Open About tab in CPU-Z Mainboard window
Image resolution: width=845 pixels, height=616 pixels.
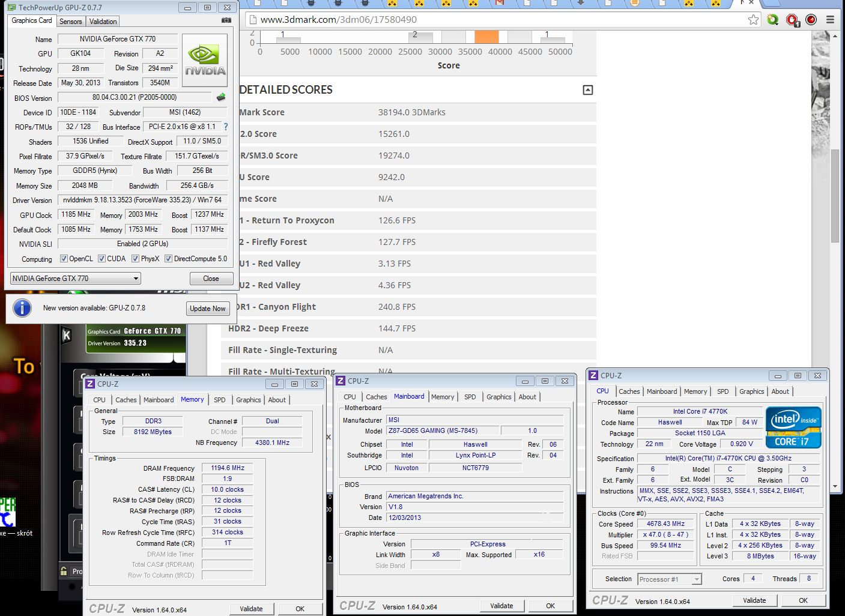point(527,397)
